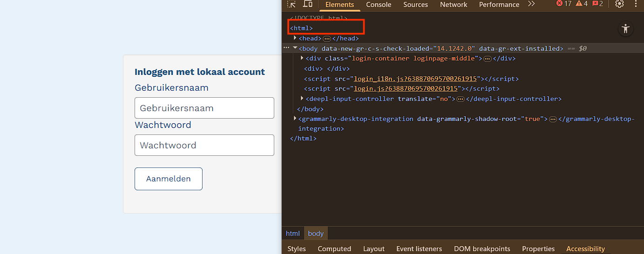This screenshot has width=644, height=254.
Task: Show more DevTools tabs chevron
Action: pyautogui.click(x=531, y=4)
